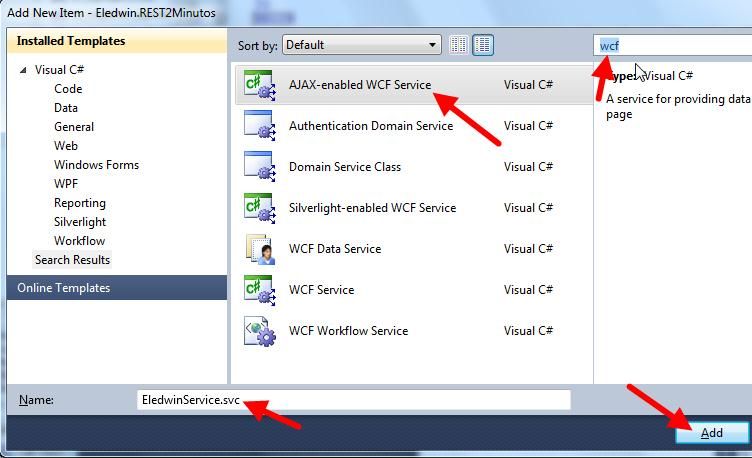The width and height of the screenshot is (752, 458).
Task: Select the Web category
Action: pyautogui.click(x=66, y=146)
